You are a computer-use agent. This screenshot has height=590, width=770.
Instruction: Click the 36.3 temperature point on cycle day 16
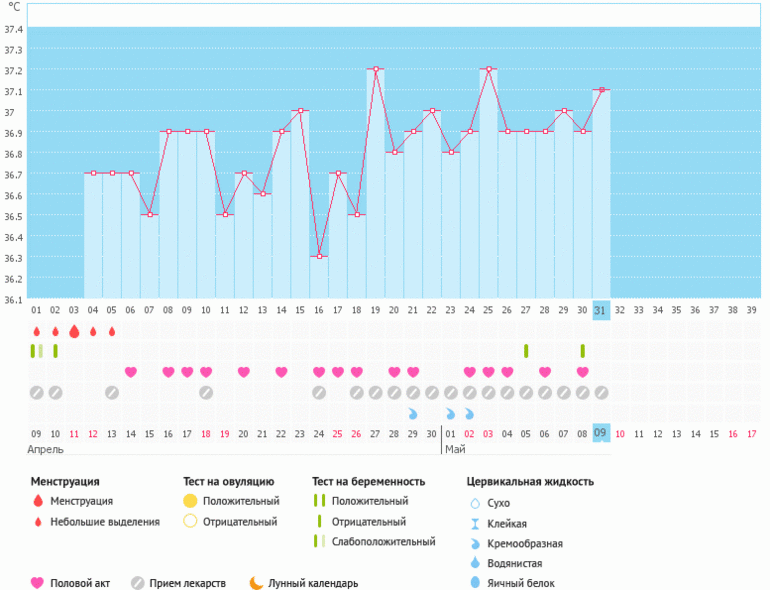(319, 256)
